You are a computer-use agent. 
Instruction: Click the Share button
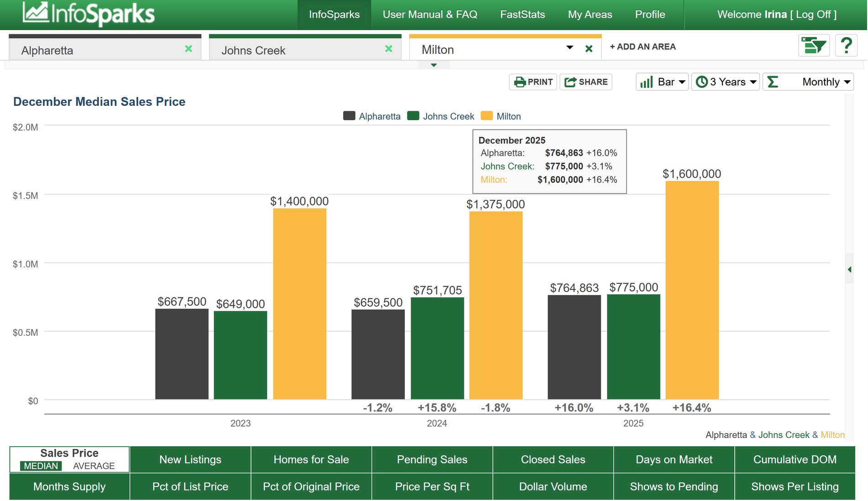click(586, 82)
